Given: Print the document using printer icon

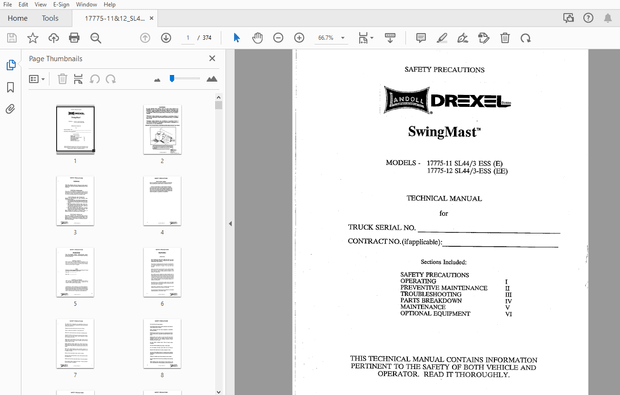Looking at the screenshot, I should tap(74, 38).
